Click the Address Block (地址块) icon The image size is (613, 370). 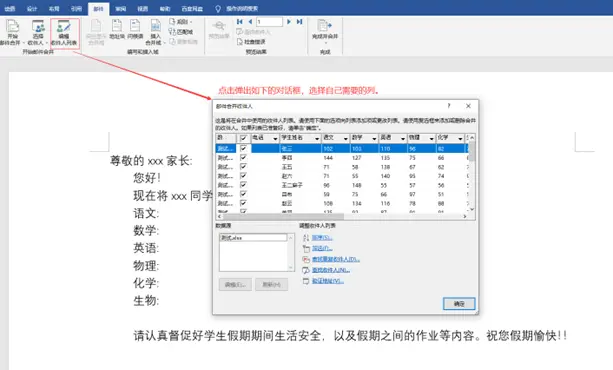(x=117, y=26)
